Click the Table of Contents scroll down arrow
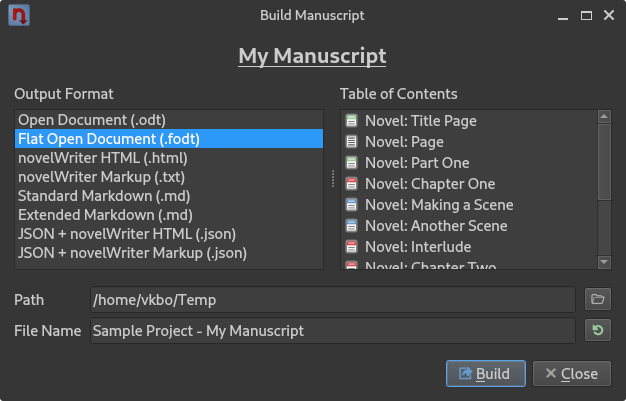This screenshot has width=626, height=401. pyautogui.click(x=604, y=262)
